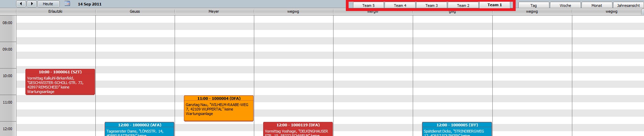
Task: Open the 12:00 appointment 1000002 (AFA)
Action: pos(139,129)
